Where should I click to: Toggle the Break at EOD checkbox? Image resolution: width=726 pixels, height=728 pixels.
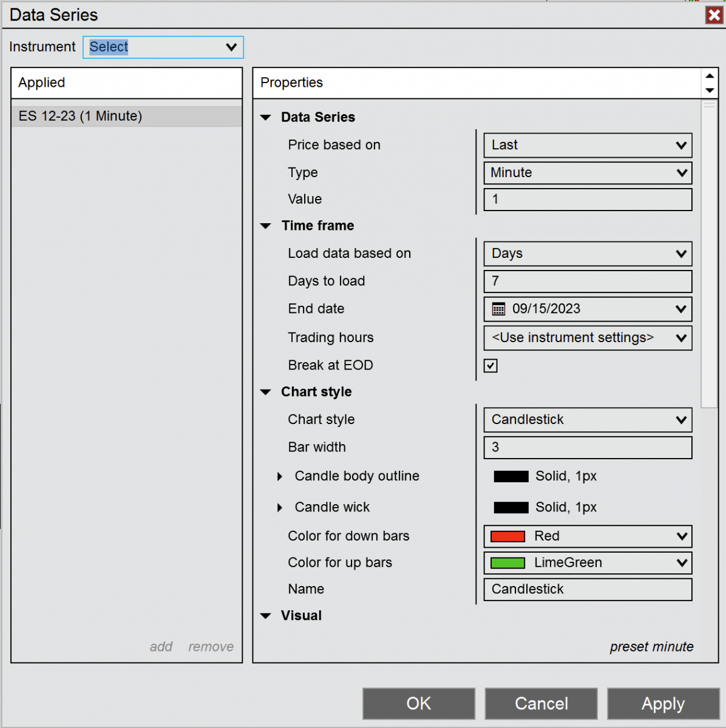[x=490, y=366]
